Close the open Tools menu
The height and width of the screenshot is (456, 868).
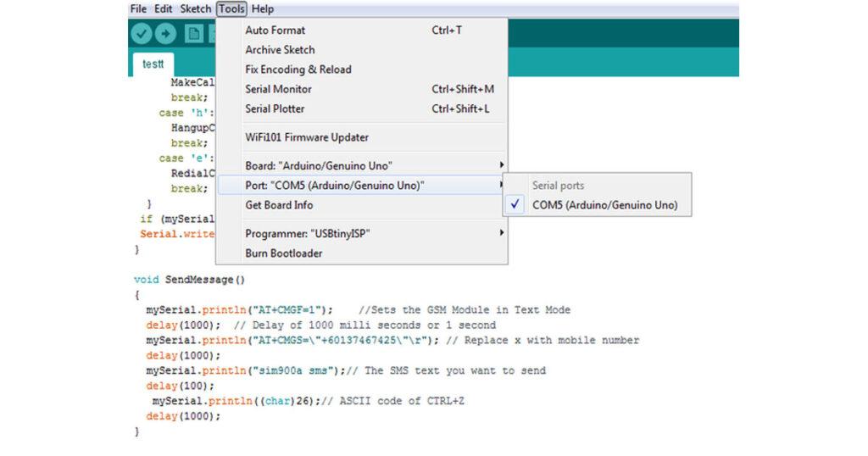coord(231,9)
